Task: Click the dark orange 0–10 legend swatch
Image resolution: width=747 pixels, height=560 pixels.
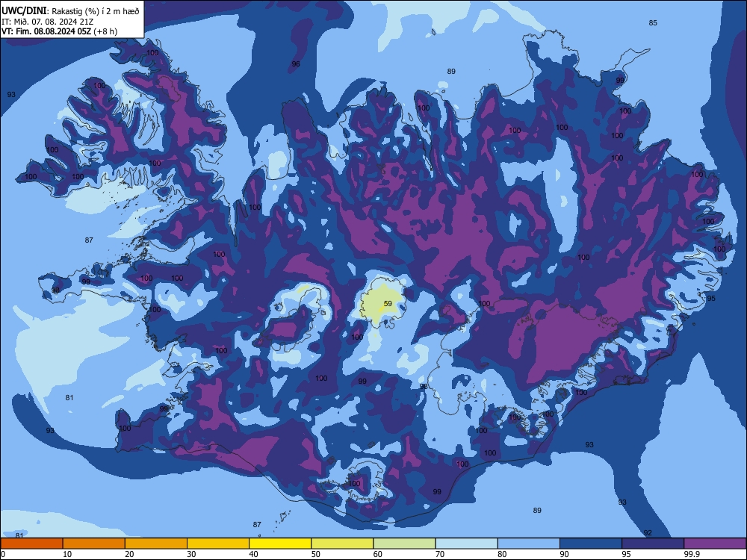Action: point(31,544)
